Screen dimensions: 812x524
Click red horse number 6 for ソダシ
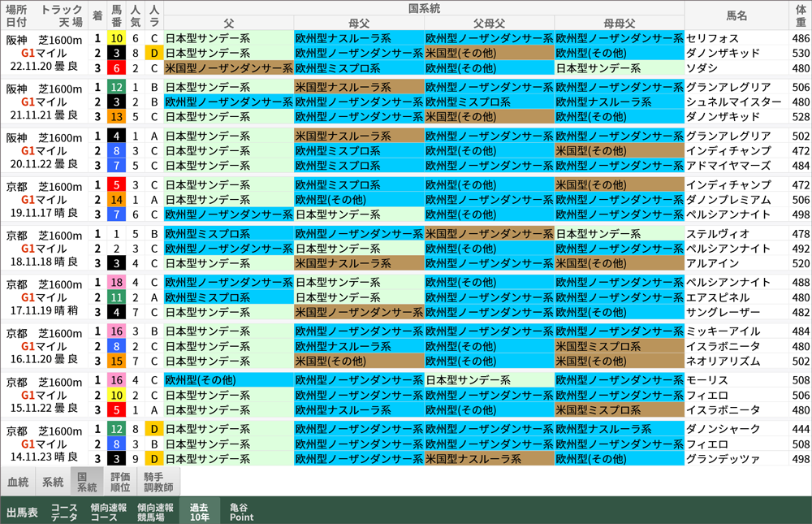[x=116, y=68]
